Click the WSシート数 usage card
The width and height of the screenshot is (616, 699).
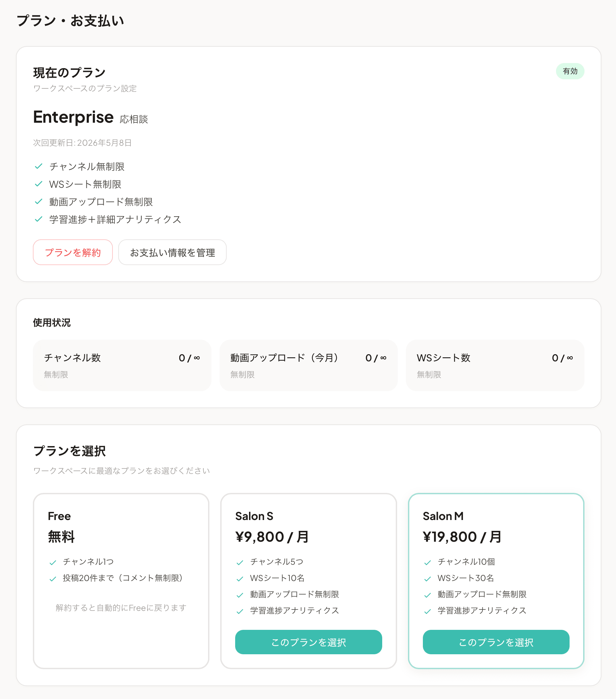[x=495, y=365]
